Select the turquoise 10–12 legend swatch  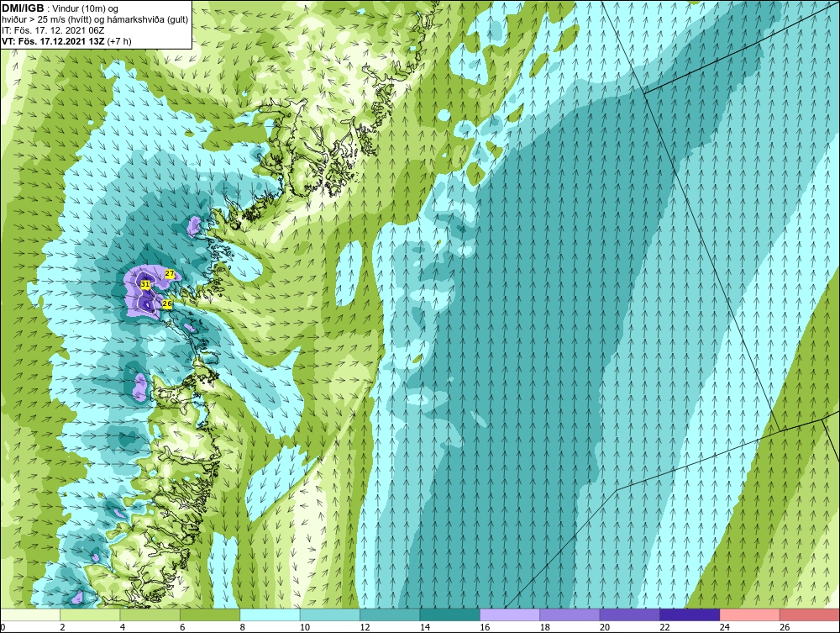point(330,615)
